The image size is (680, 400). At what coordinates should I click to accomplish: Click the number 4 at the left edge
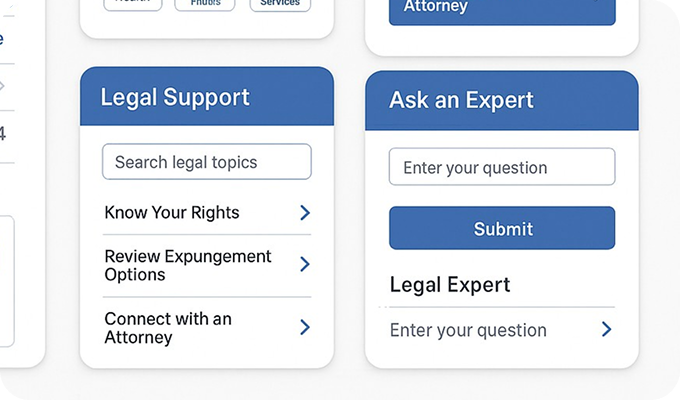2,133
